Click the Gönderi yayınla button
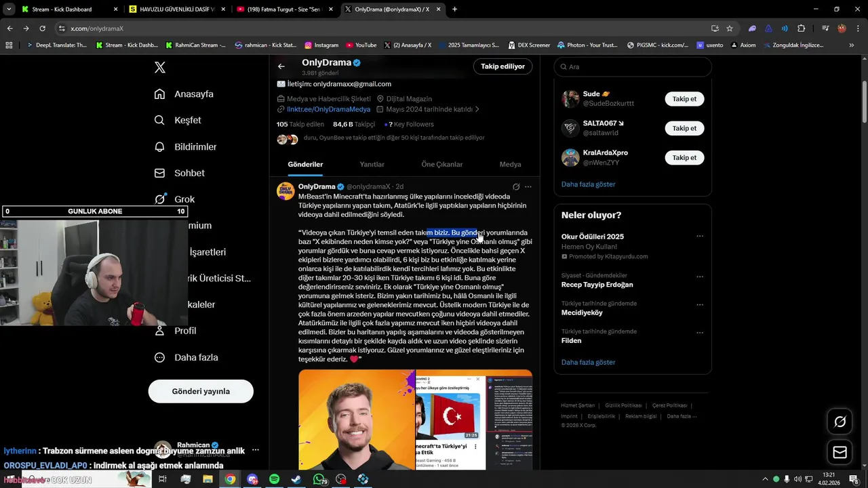The width and height of the screenshot is (868, 488). tap(201, 391)
